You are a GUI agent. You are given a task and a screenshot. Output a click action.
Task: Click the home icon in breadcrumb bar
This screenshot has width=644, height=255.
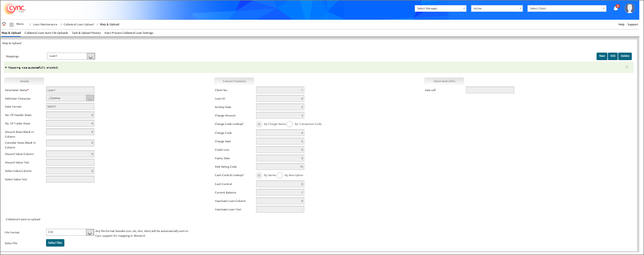(x=4, y=24)
